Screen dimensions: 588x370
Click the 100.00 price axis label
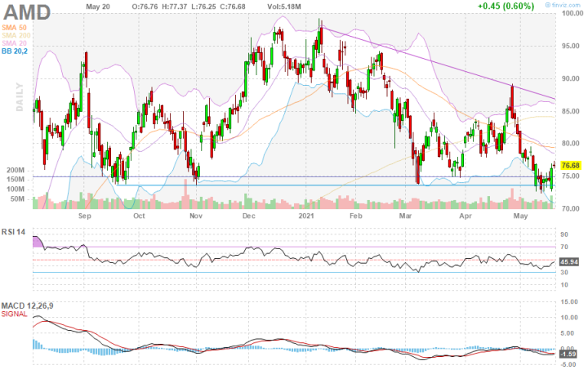pos(572,14)
